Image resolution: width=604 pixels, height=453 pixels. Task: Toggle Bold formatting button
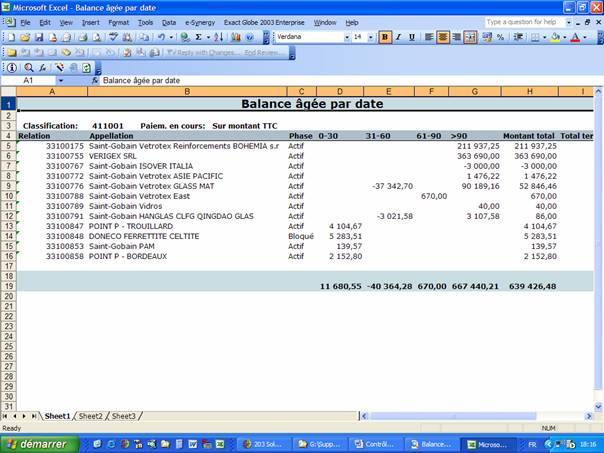(x=385, y=37)
